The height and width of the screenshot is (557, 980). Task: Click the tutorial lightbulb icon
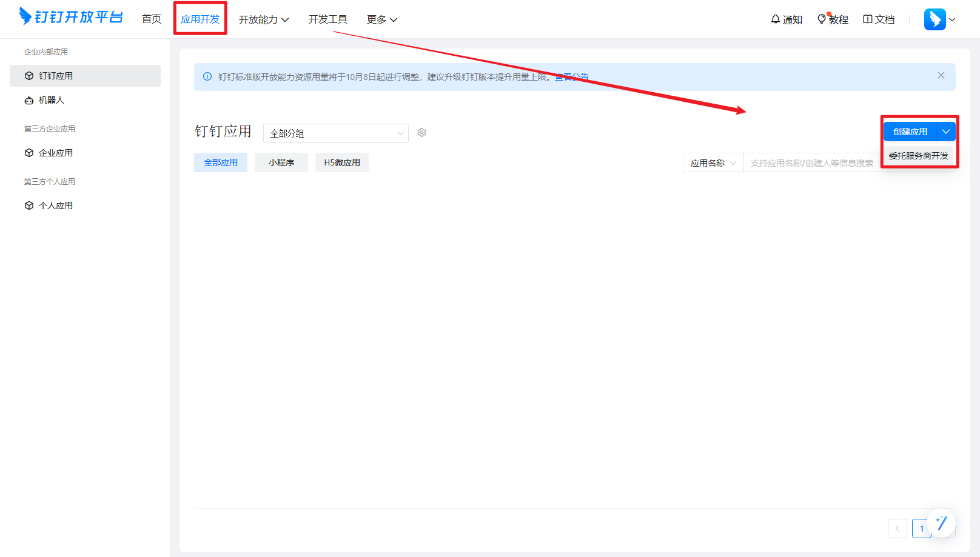[x=822, y=19]
